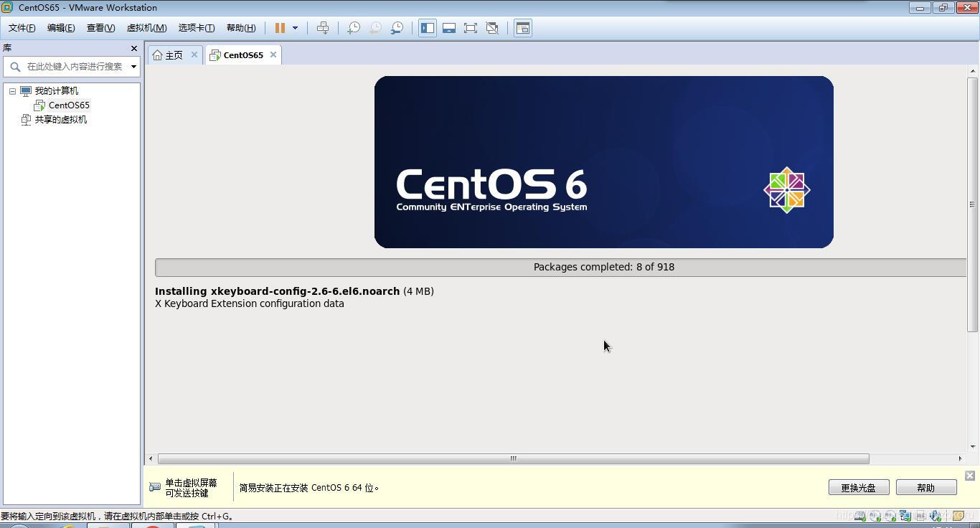
Task: Send Ctrl+Alt+Del to the virtual machine
Action: 323,28
